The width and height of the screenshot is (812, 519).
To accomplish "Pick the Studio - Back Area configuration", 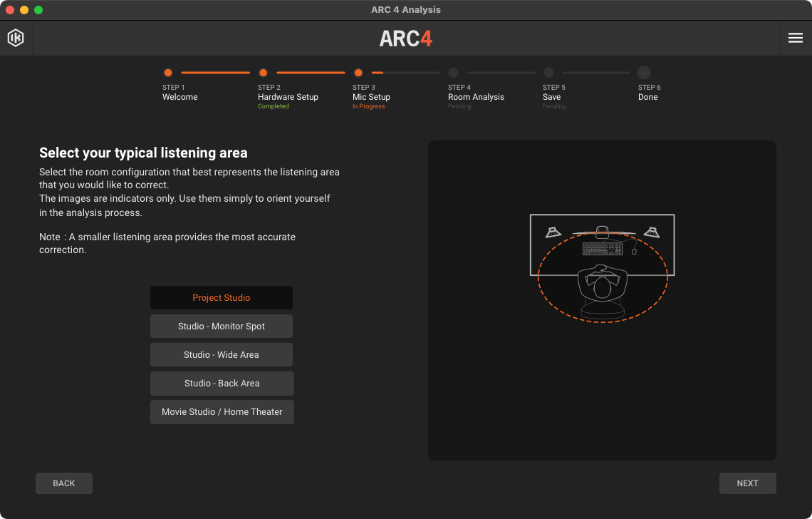I will pos(222,383).
